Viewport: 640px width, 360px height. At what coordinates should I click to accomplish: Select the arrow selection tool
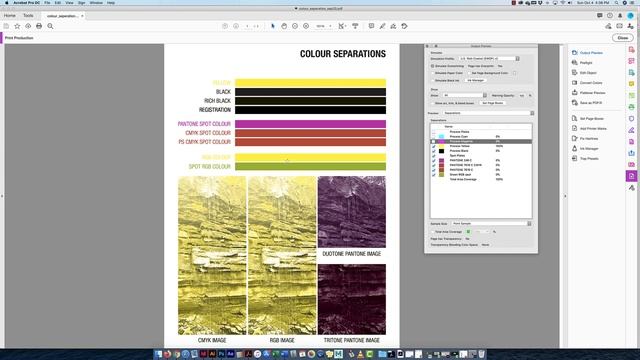(x=273, y=26)
